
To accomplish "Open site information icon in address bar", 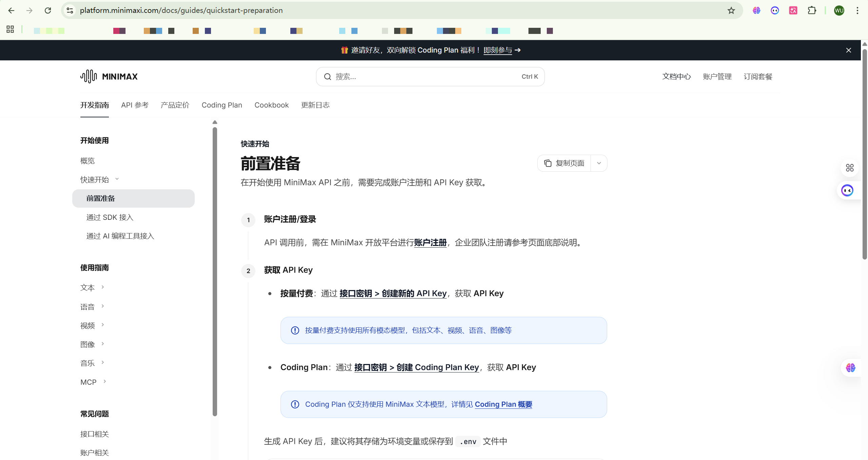I will click(70, 11).
